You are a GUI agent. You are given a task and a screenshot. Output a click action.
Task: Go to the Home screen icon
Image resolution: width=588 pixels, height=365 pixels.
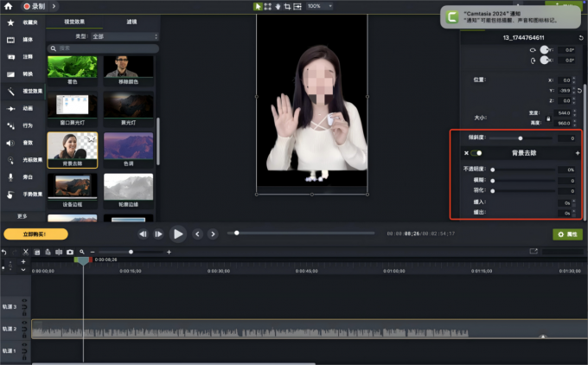coord(8,6)
